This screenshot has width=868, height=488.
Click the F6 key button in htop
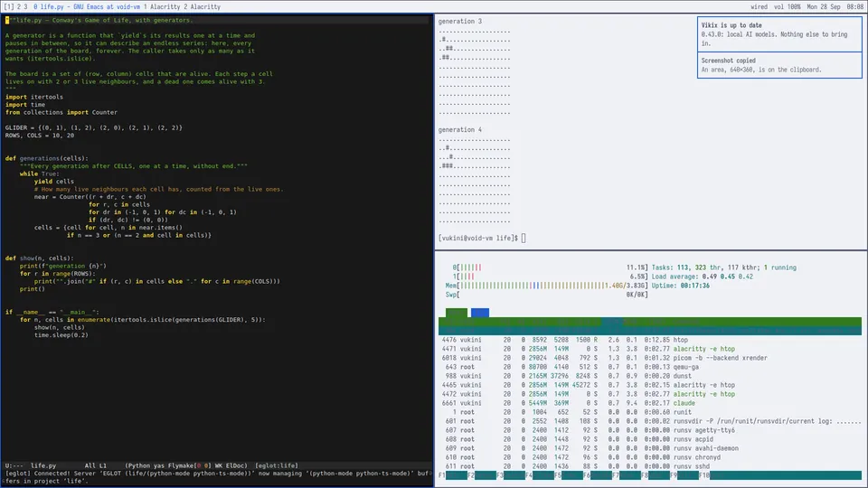point(598,475)
